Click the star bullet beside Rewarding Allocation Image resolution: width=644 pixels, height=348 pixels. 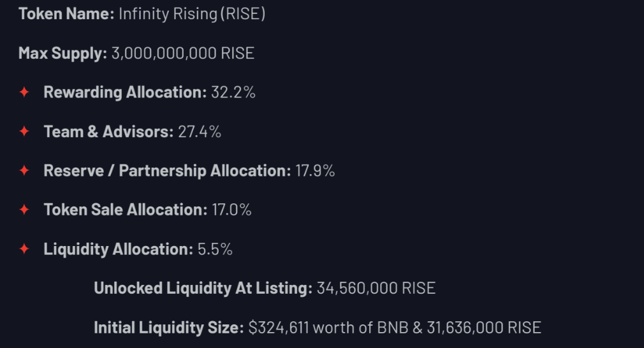(24, 92)
